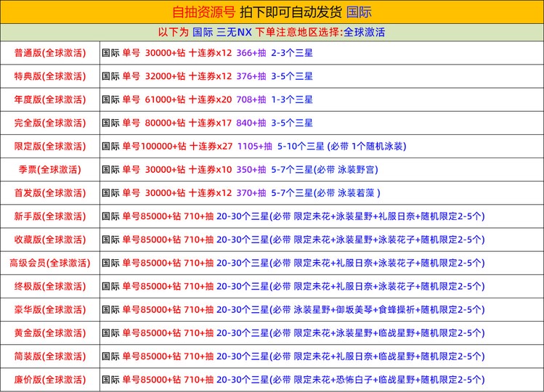
Task: Click the 840+抽 value in 完全版 row
Action: pyautogui.click(x=251, y=123)
